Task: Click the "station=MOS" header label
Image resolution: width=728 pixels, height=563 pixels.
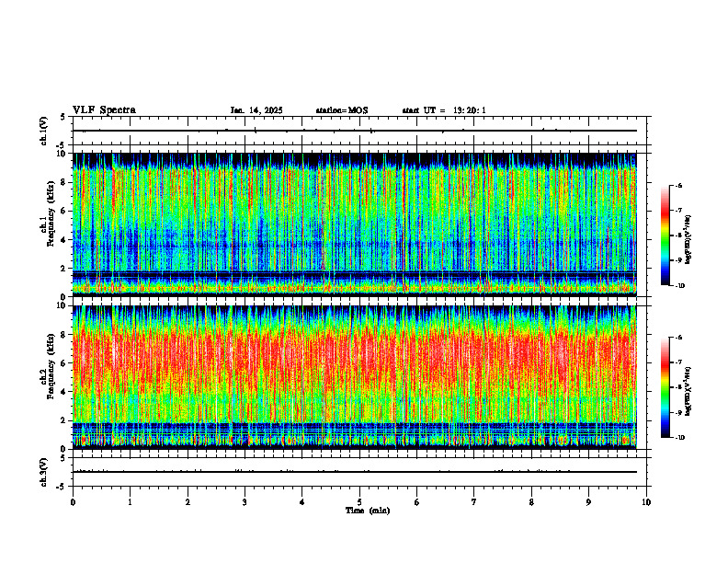Action: (342, 110)
